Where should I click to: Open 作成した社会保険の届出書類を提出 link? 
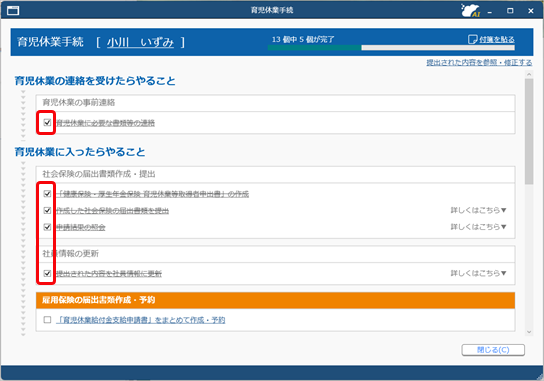112,211
